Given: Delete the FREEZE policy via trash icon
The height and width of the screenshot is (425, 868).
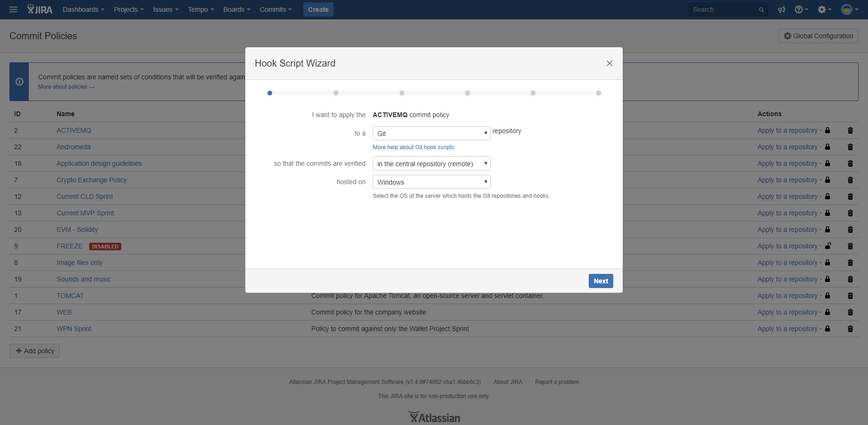Looking at the screenshot, I should pos(850,246).
